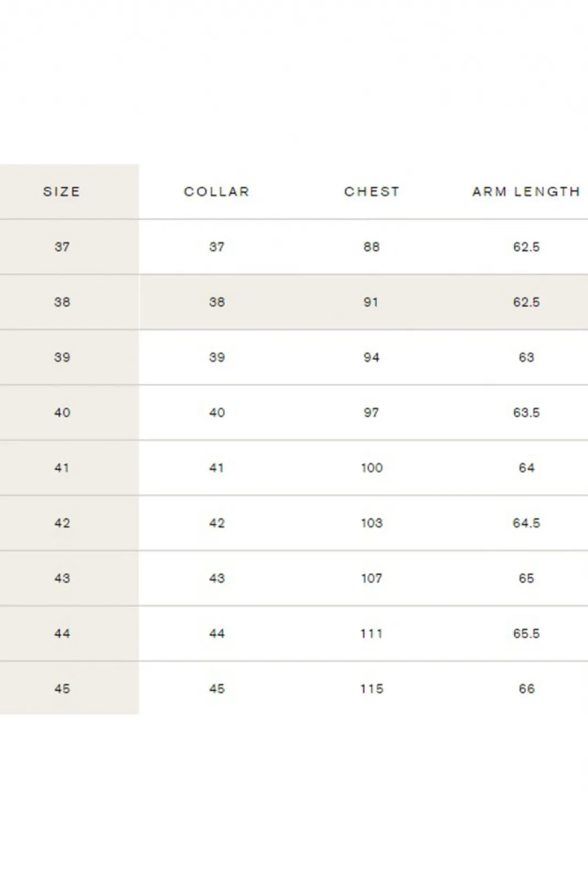Select size 44 in the size column
Screen dimensions: 588x881
62,633
